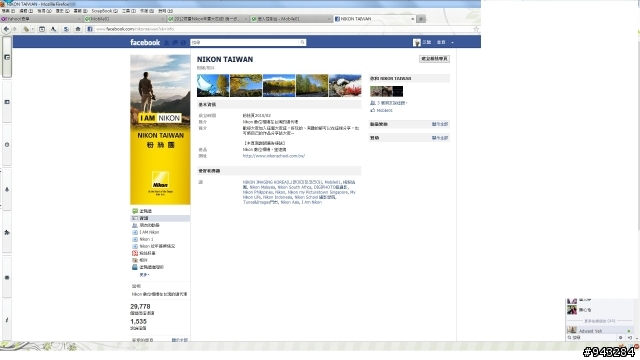Open Facebook notifications globe icon
The width and height of the screenshot is (640, 360).
coord(183,42)
